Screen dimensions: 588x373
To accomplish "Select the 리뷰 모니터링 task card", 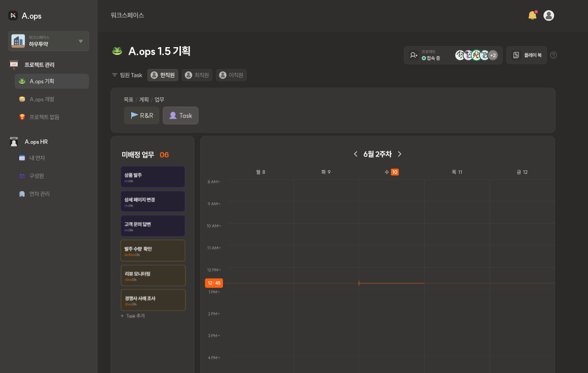I will [x=153, y=275].
